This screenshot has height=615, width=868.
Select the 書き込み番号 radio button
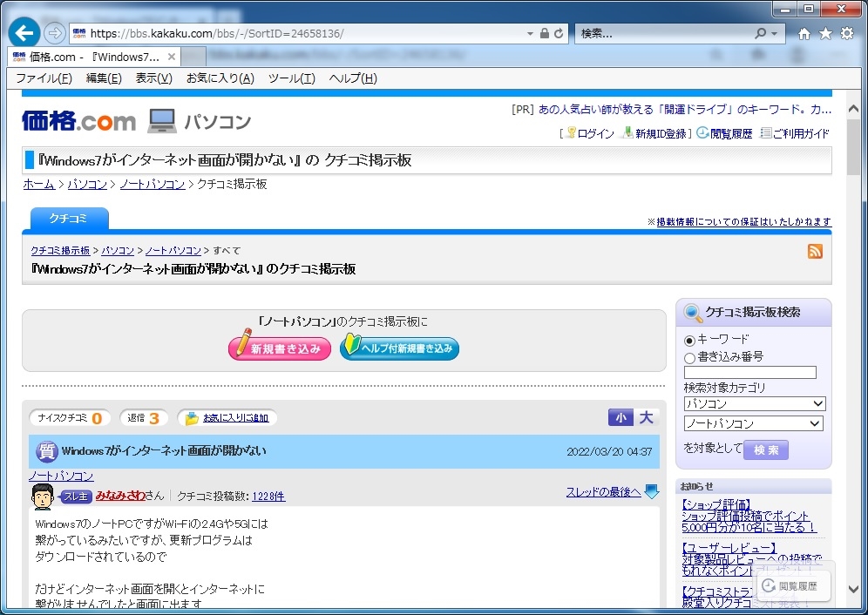click(x=689, y=358)
